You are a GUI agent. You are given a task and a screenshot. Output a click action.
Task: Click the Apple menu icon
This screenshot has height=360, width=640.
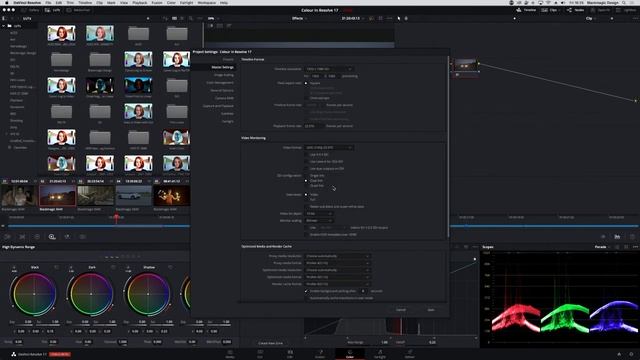[7, 2]
